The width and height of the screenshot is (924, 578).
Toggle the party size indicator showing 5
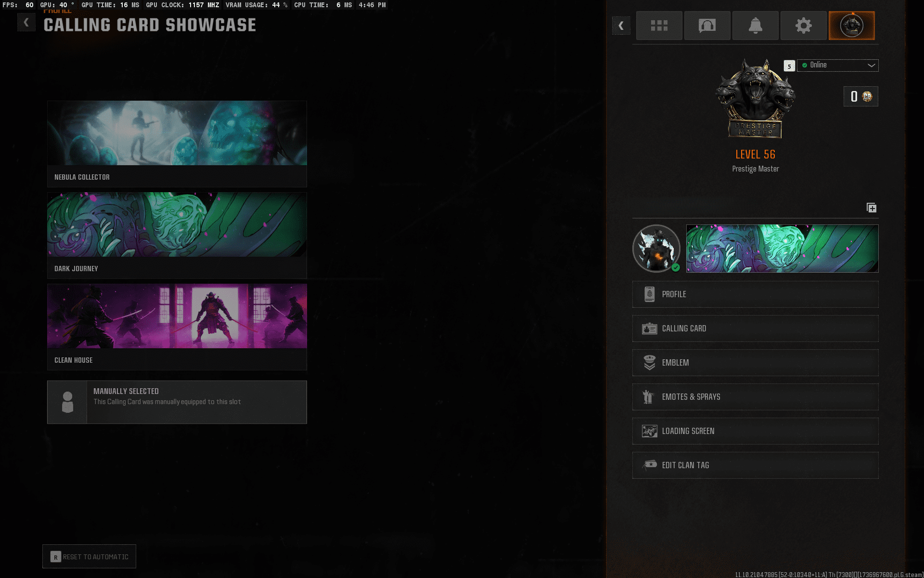point(789,66)
